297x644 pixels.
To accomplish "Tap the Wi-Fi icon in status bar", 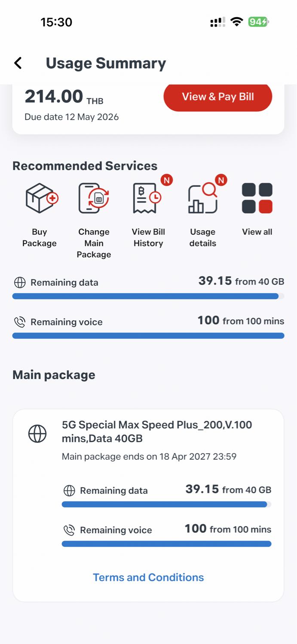I will point(236,22).
